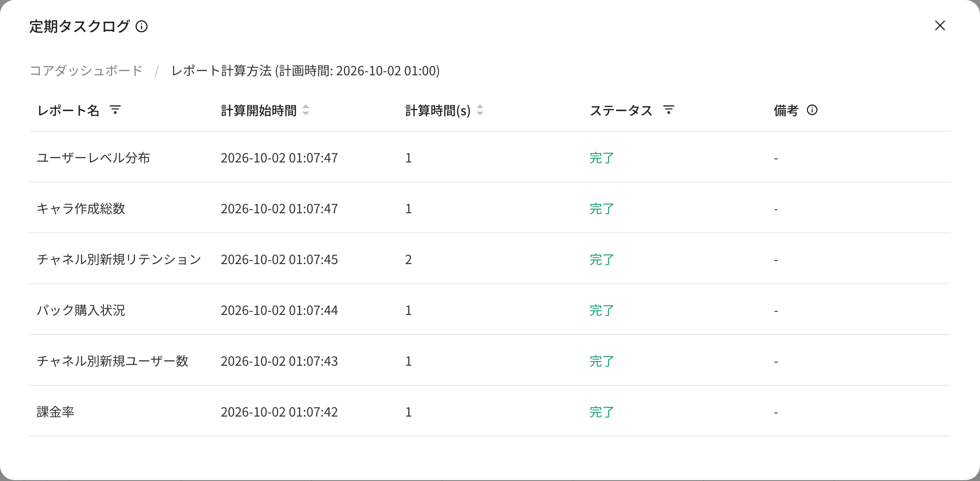Select the ユーザーレベル分布 report name

point(93,158)
